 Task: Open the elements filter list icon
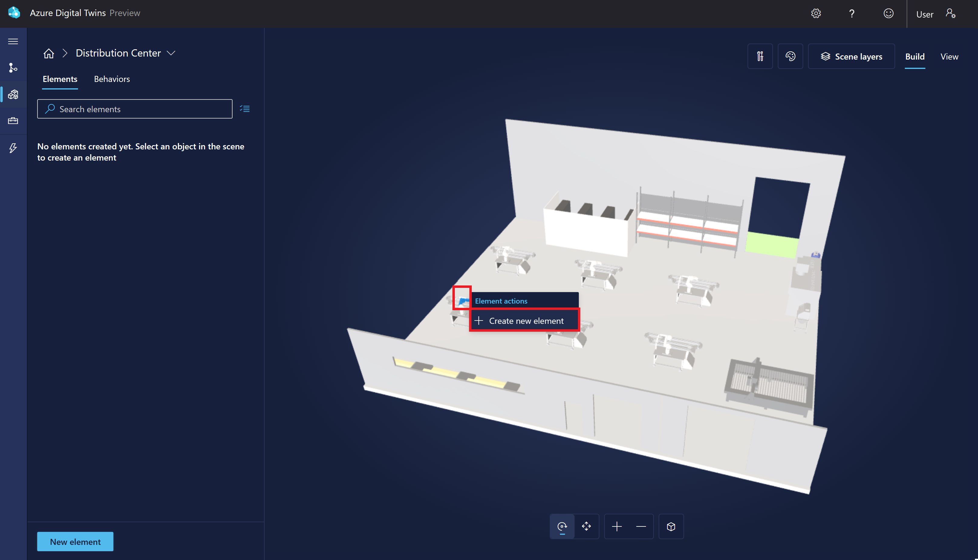point(245,109)
